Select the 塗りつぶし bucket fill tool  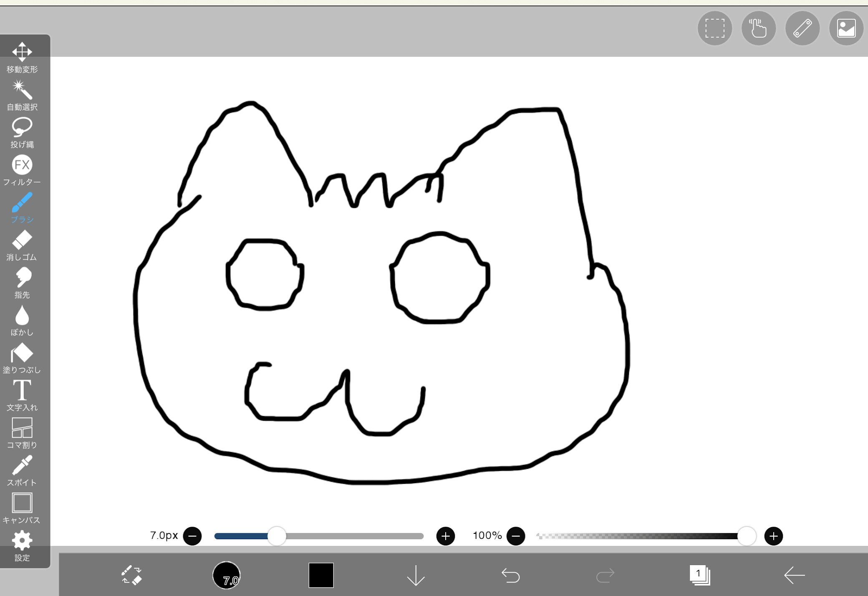coord(22,358)
